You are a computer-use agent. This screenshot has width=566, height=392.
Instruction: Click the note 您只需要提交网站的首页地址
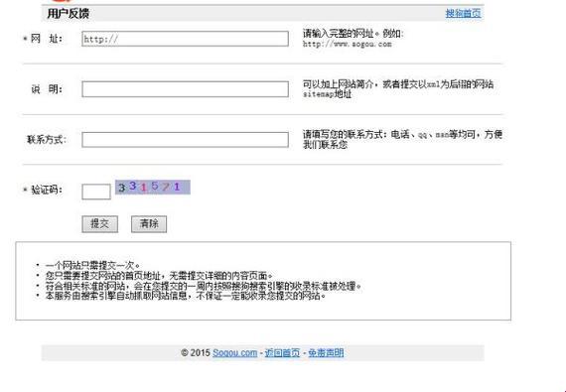(160, 276)
